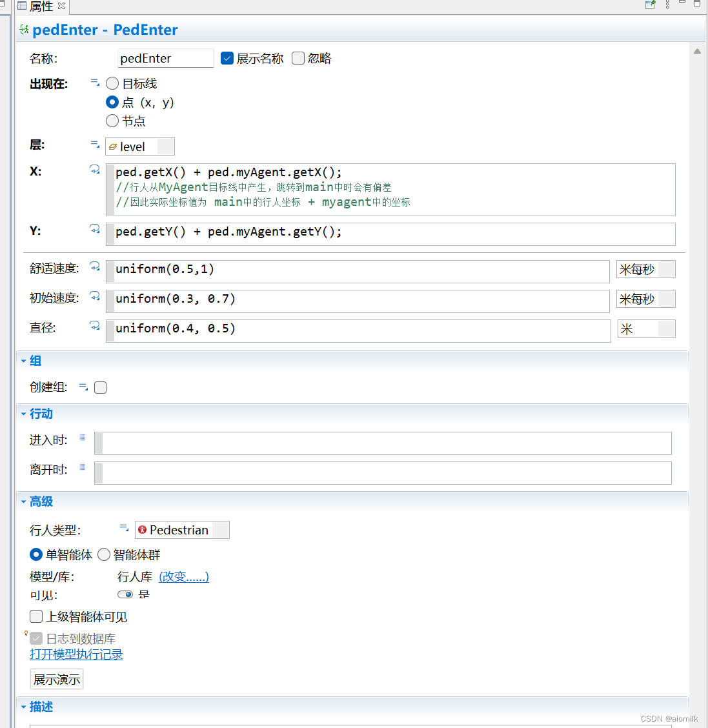Image resolution: width=708 pixels, height=728 pixels.
Task: Open the 米每秒 unit selector for 舒适速度
Action: coord(645,269)
